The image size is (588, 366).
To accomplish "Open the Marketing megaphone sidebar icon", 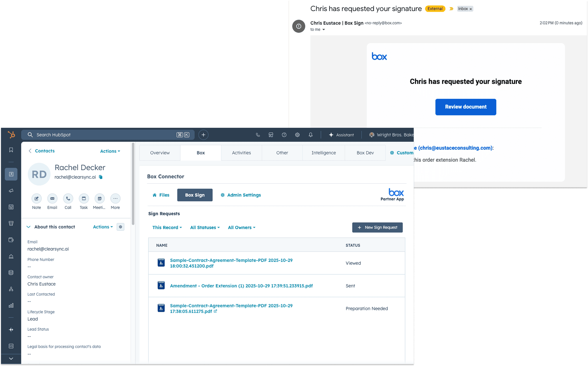I will tap(11, 190).
